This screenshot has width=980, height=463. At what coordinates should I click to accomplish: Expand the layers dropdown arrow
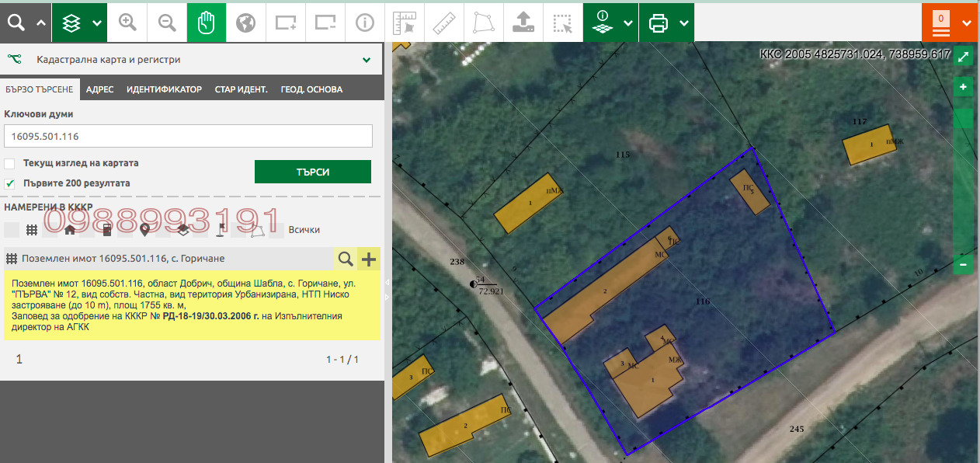pos(97,23)
